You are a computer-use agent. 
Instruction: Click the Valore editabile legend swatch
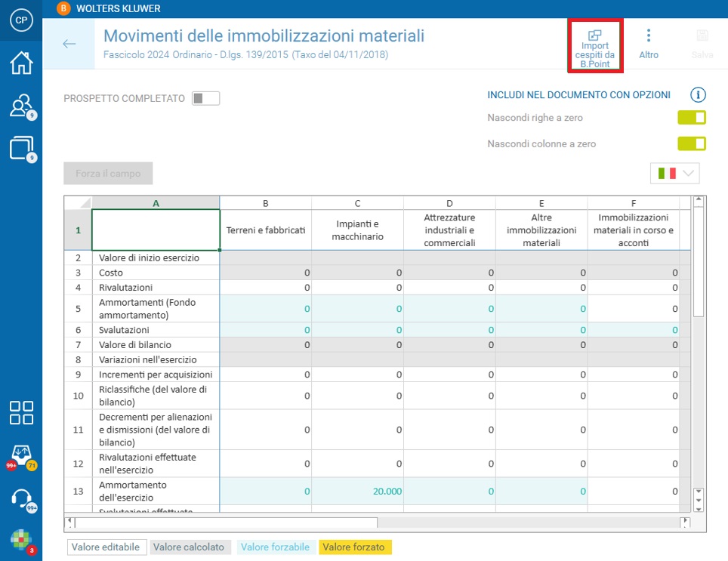[106, 547]
